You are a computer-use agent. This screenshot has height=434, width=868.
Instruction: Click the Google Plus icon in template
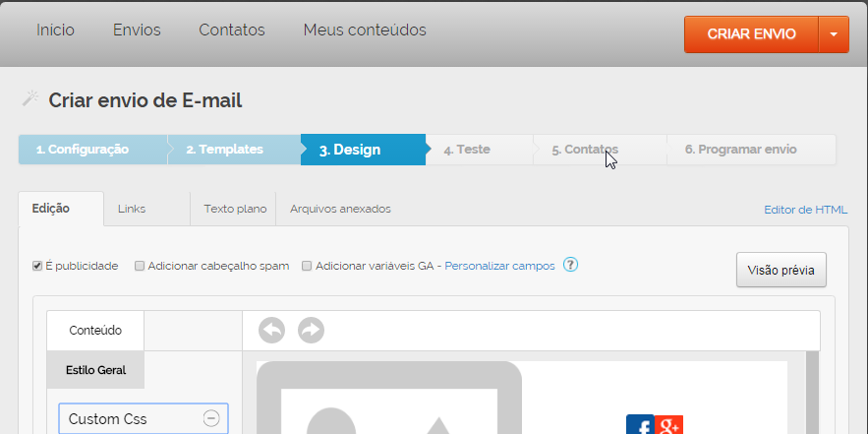coord(668,425)
